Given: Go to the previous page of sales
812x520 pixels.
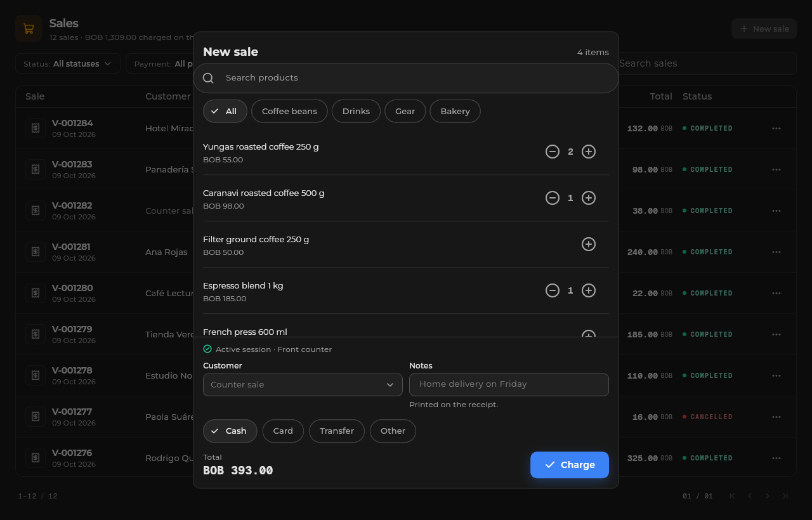Looking at the screenshot, I should [x=750, y=496].
